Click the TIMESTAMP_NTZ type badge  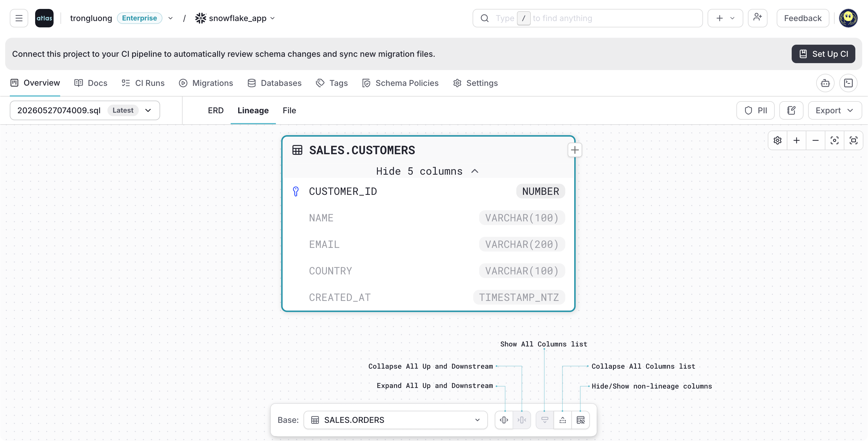pos(519,297)
